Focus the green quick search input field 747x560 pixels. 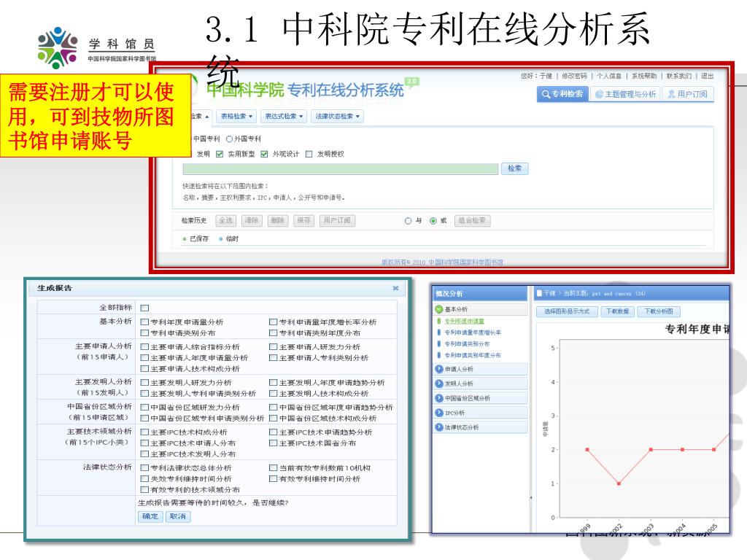340,169
